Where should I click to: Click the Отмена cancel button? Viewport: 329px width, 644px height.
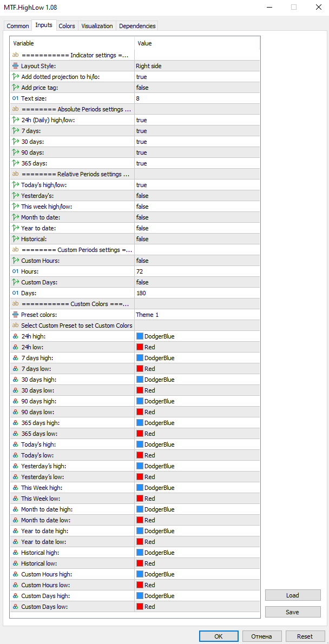click(x=262, y=636)
